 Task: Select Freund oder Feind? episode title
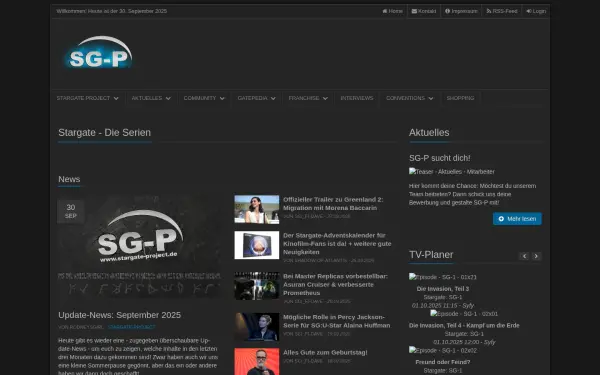click(x=443, y=362)
